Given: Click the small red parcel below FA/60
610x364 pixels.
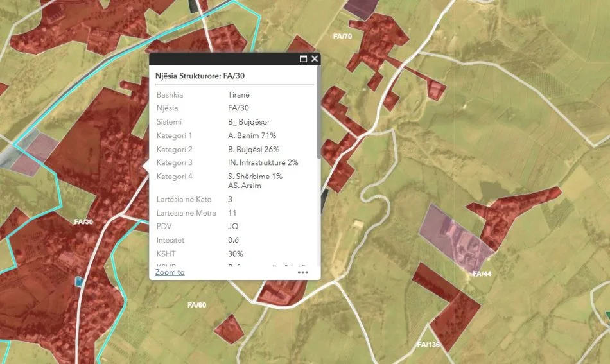Looking at the screenshot, I should pyautogui.click(x=229, y=329).
